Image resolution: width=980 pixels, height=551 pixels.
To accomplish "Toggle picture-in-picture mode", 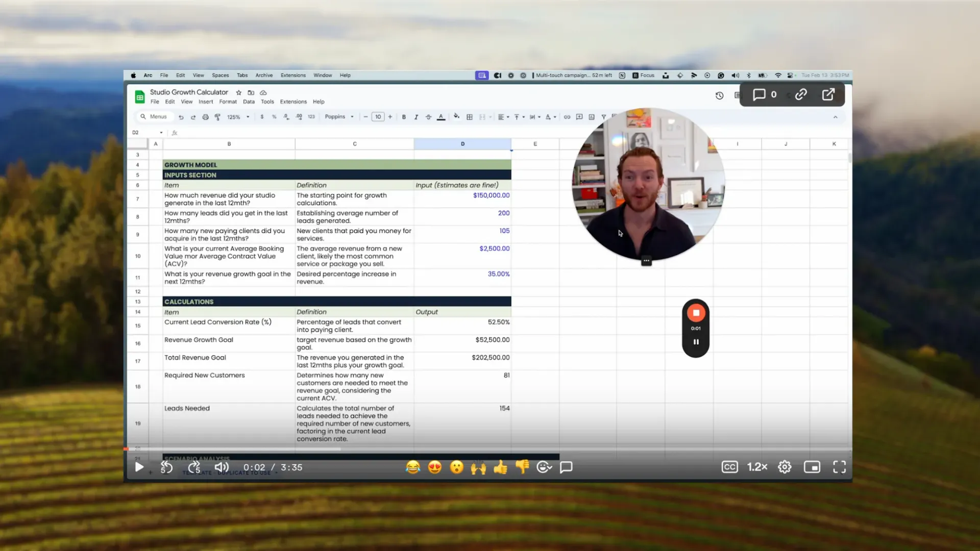I will coord(812,467).
